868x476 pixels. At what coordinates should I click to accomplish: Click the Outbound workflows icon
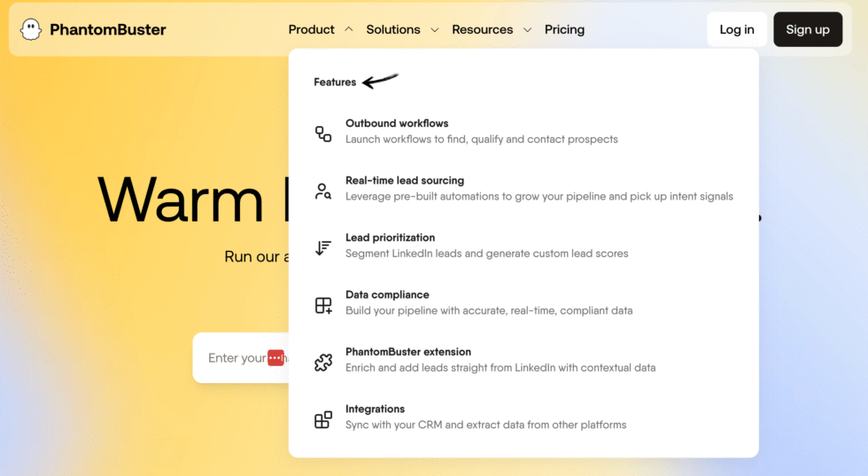(x=323, y=134)
